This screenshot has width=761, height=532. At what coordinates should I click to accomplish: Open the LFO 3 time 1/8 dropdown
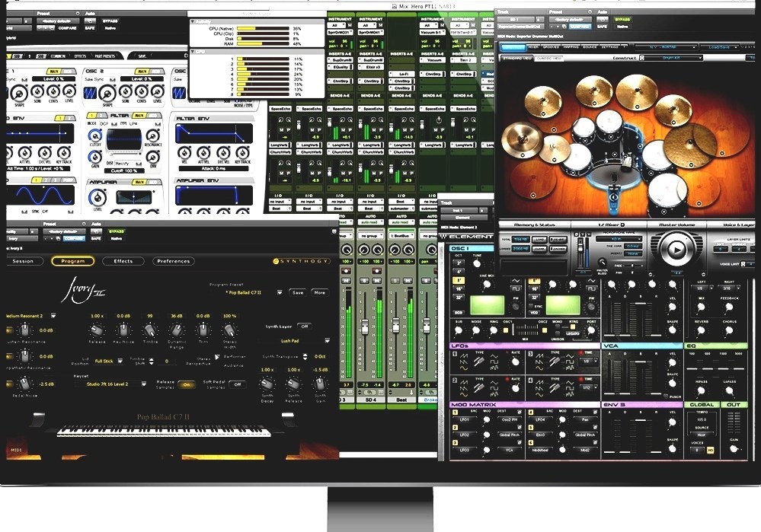coord(588,362)
